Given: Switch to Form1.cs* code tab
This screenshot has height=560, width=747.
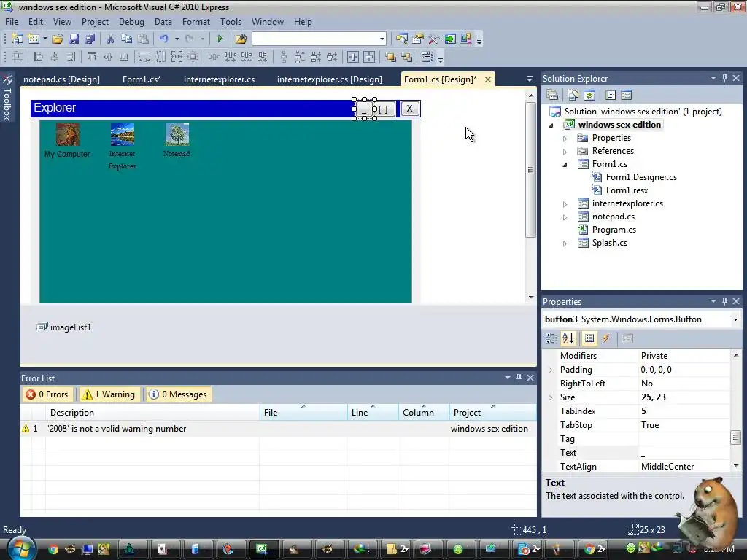Looking at the screenshot, I should [142, 79].
